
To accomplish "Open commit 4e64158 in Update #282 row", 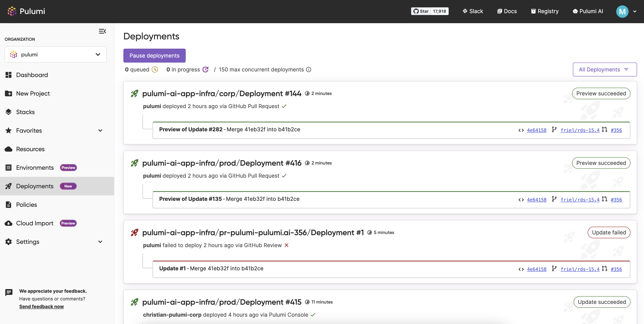I will click(x=536, y=130).
